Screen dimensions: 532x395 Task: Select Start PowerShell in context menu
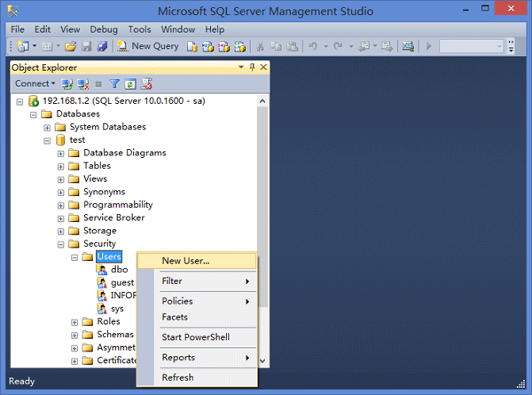pos(197,337)
